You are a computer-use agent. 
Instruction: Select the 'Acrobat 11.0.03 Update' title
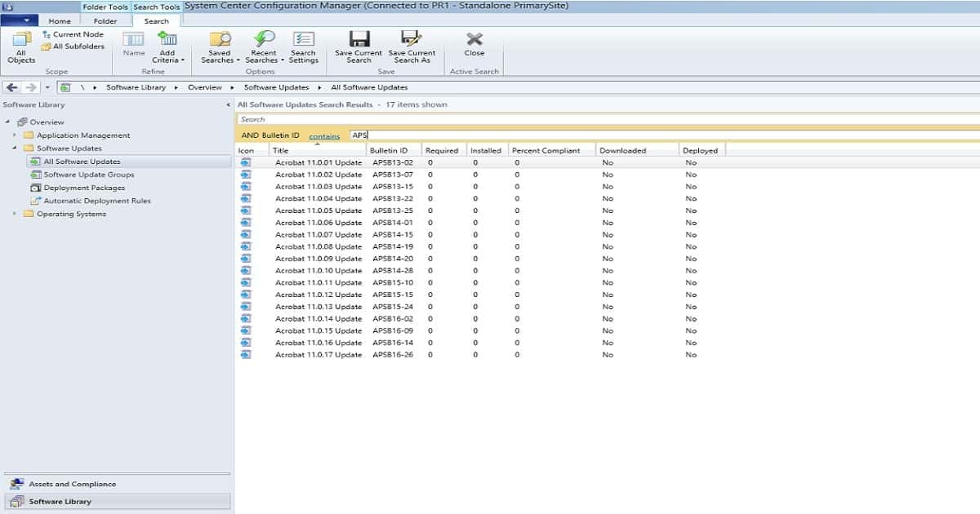[318, 187]
